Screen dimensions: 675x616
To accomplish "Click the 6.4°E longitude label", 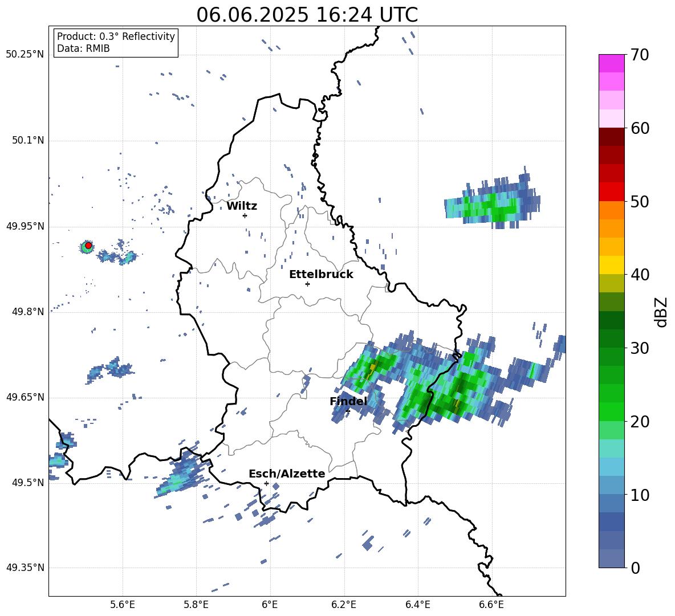I will [417, 605].
